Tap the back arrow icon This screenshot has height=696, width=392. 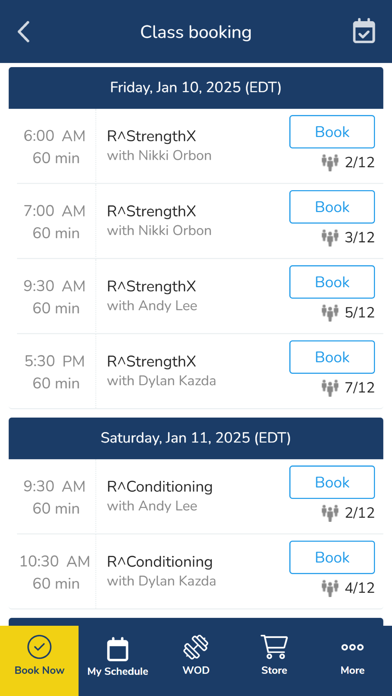(24, 32)
